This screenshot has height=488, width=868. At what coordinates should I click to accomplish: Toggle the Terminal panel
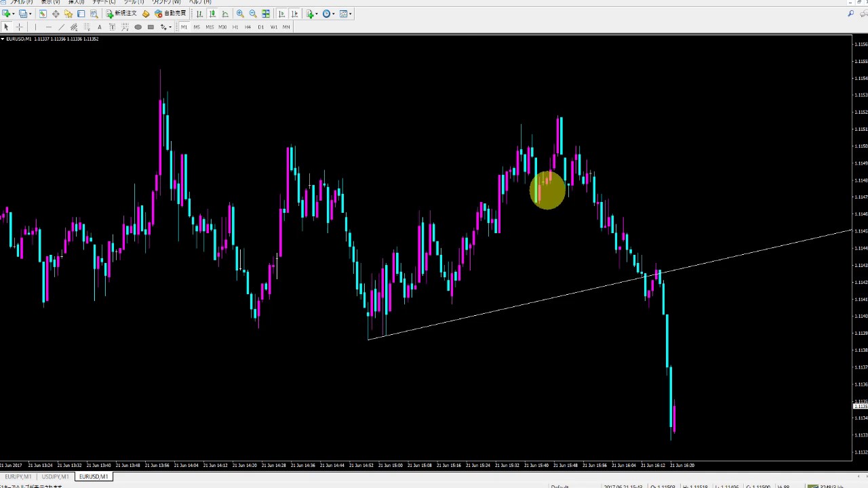81,14
